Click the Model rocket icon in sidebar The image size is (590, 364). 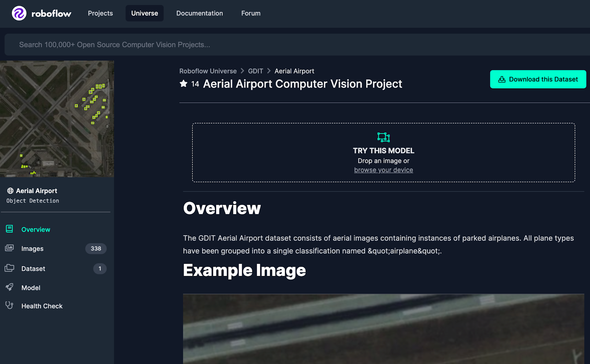click(10, 287)
